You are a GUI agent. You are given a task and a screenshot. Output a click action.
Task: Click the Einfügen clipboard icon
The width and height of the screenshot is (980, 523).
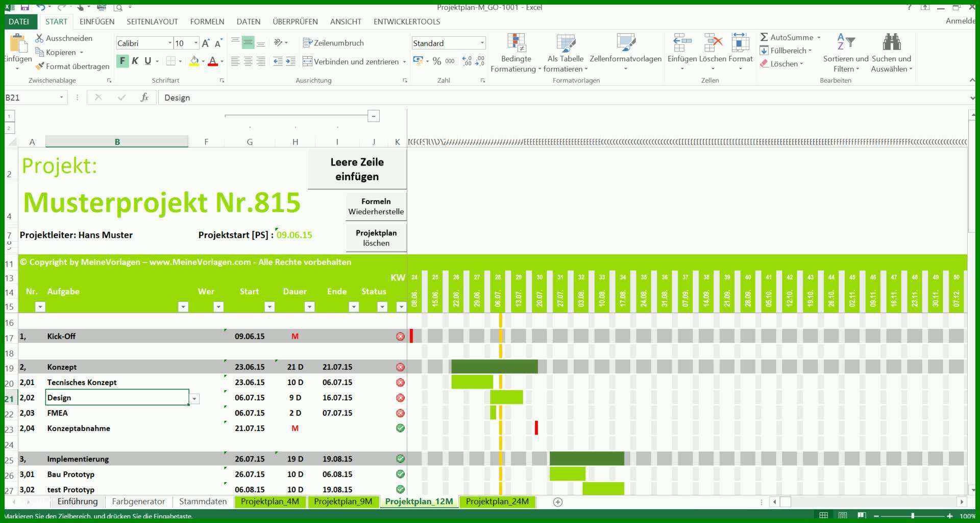[x=18, y=44]
